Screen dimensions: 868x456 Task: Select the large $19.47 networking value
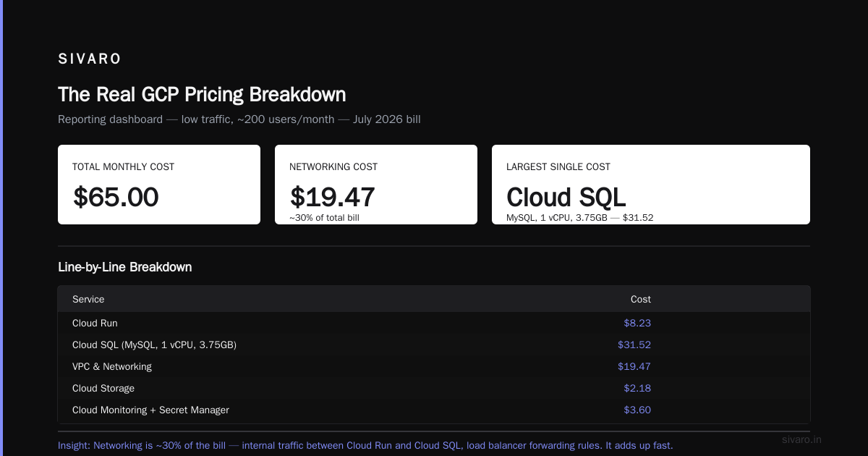point(333,197)
